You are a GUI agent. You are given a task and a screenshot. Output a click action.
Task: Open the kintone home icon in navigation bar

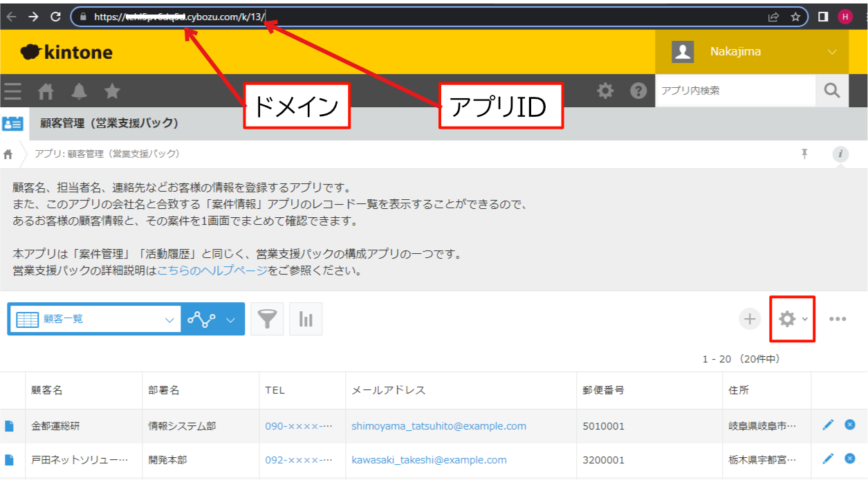[46, 91]
